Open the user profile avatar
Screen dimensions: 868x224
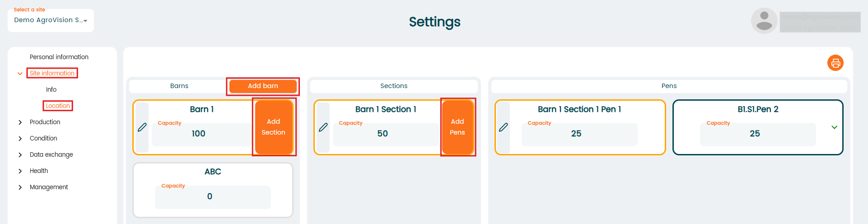764,21
